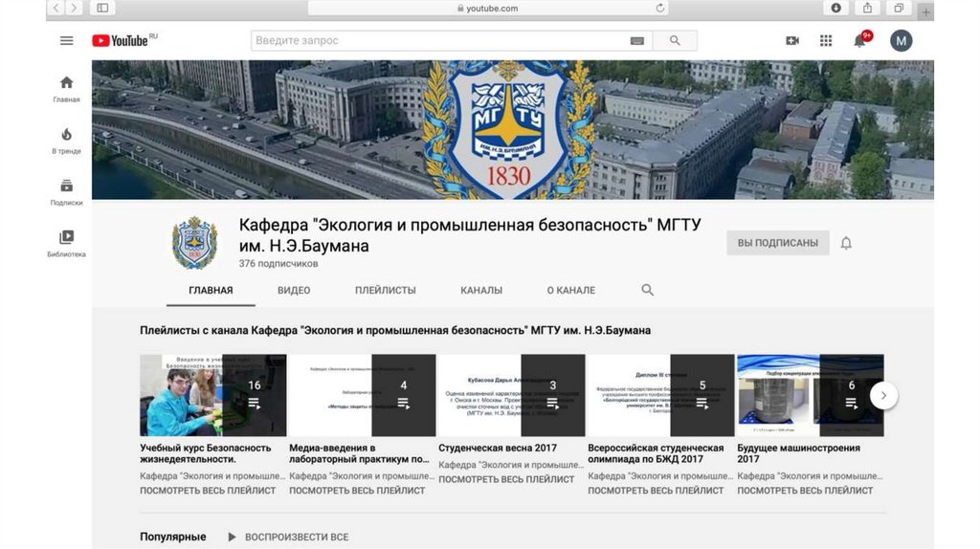Go to Подписки in the sidebar

coord(66,191)
